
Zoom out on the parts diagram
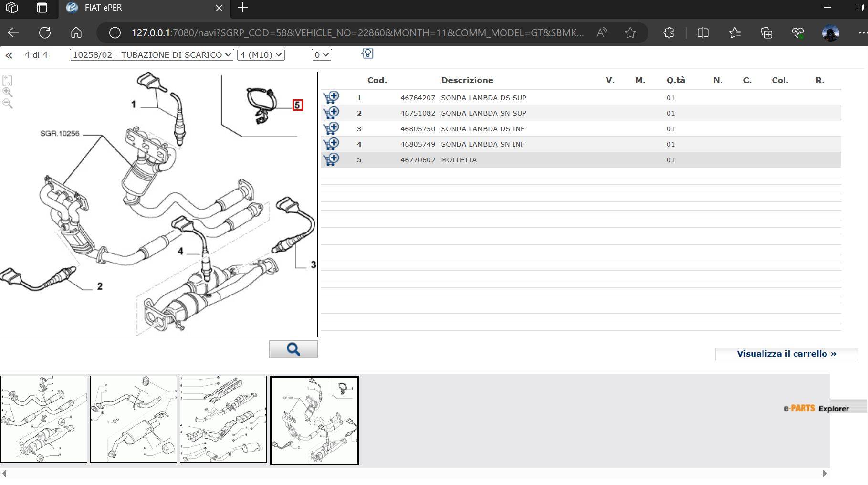click(7, 104)
